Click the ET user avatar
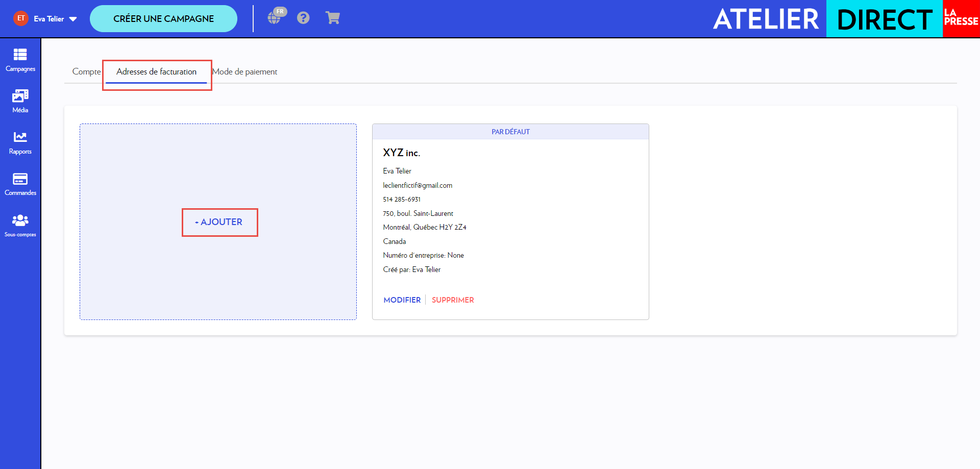The image size is (980, 469). 21,18
